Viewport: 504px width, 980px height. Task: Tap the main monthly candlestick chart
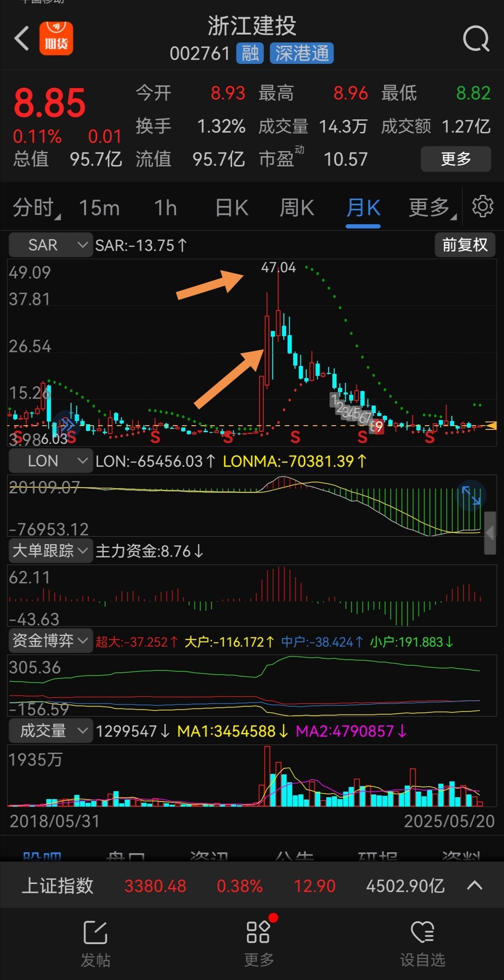pos(252,352)
